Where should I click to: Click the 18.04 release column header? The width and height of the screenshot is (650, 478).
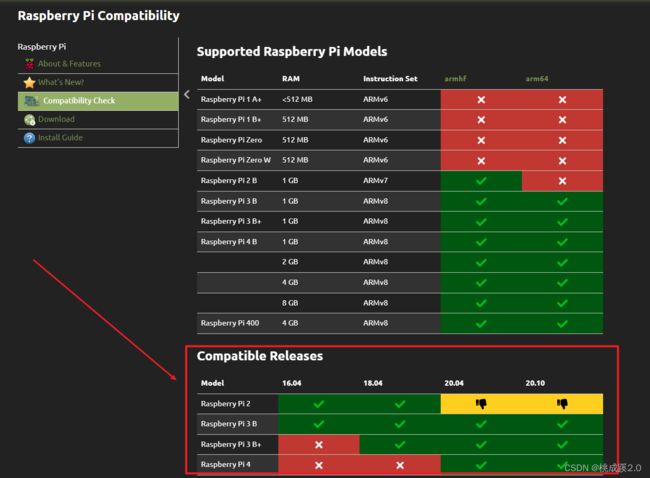[x=373, y=383]
